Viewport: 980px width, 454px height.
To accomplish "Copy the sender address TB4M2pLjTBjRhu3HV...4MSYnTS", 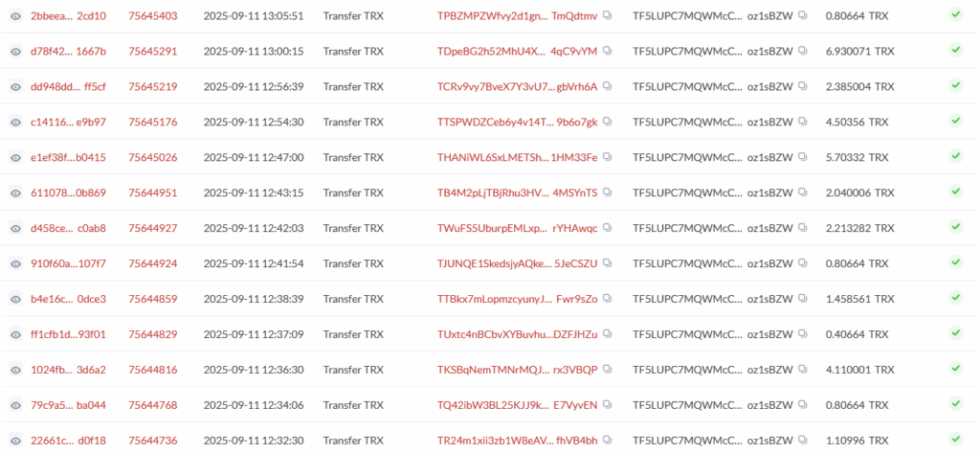I will [x=608, y=193].
